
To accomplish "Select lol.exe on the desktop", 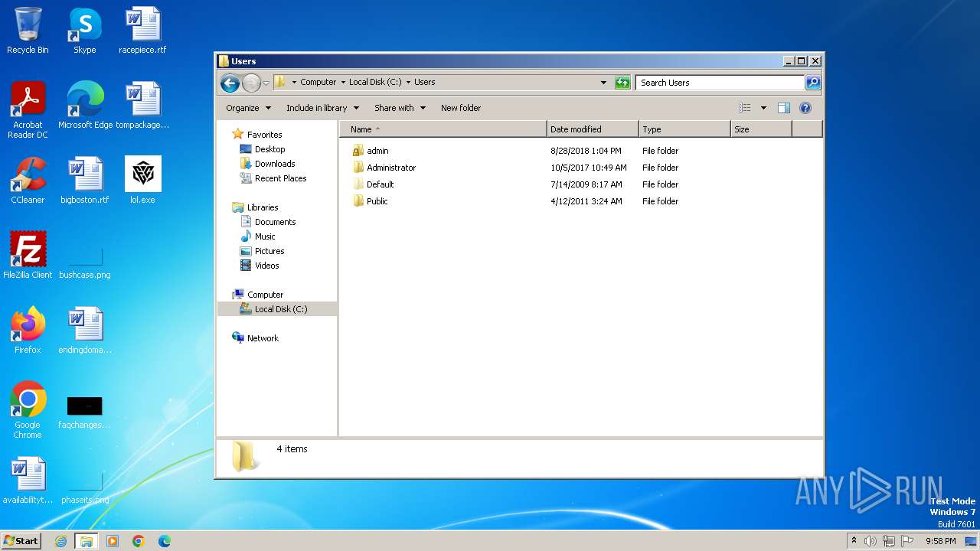I will click(x=142, y=181).
